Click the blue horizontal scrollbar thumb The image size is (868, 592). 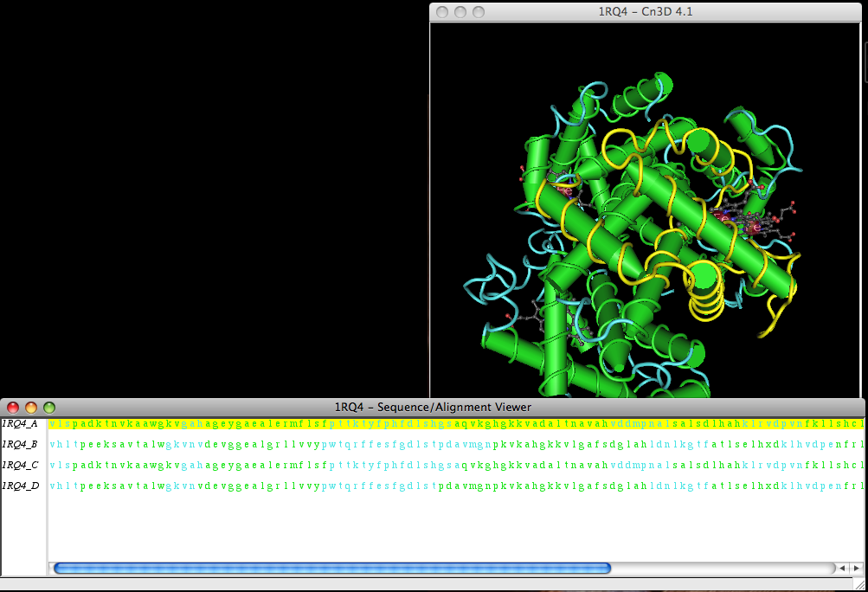[331, 569]
